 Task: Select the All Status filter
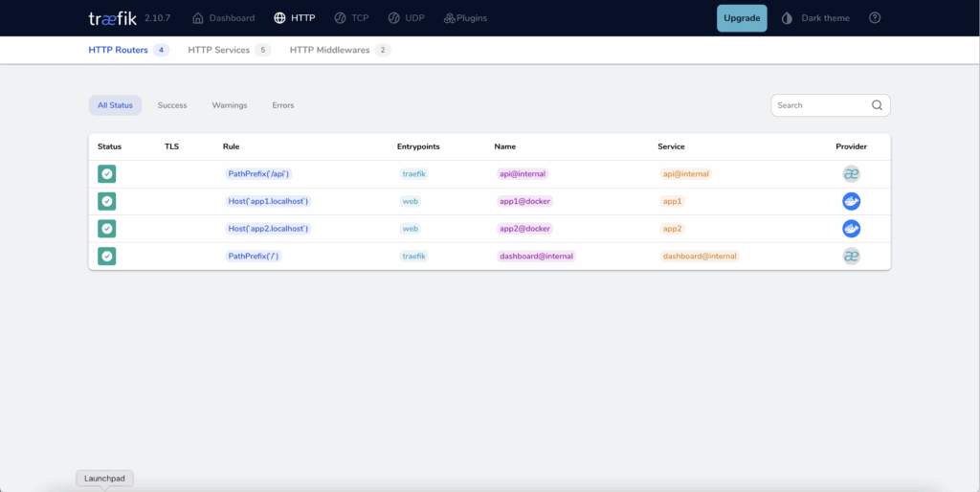click(115, 105)
